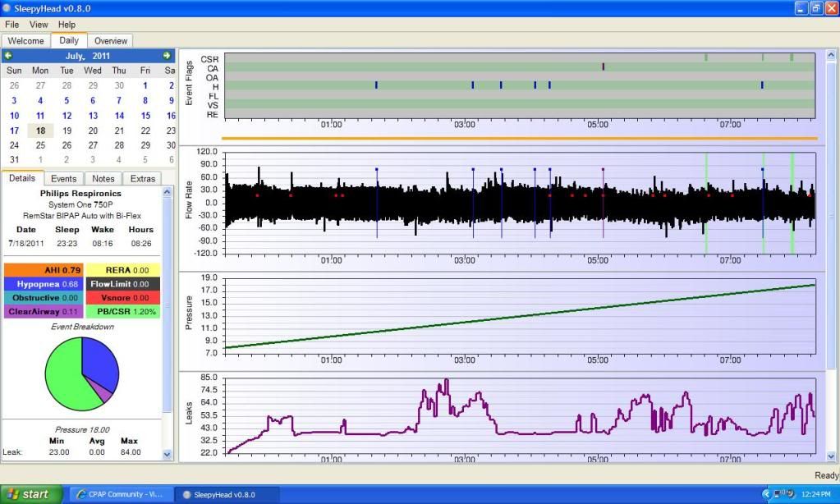Viewport: 840px width, 504px height.
Task: Open the View menu
Action: click(x=39, y=25)
